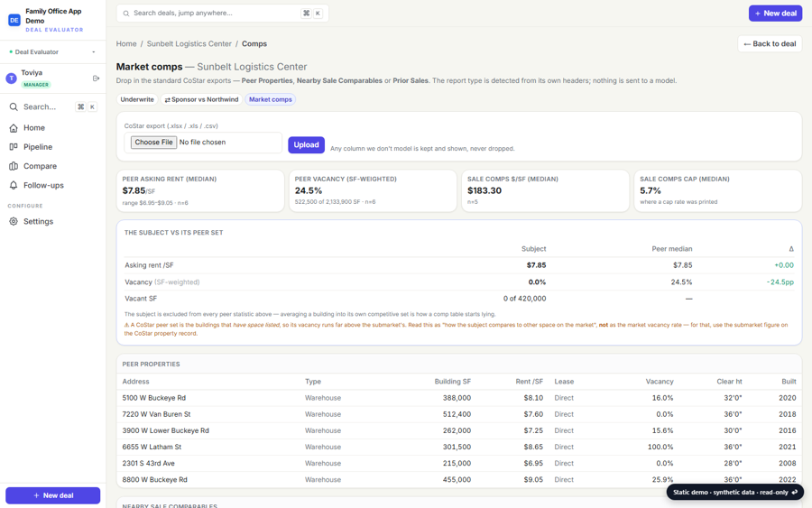Click the +0.00 asking rent delta
The image size is (812, 508).
tap(784, 265)
